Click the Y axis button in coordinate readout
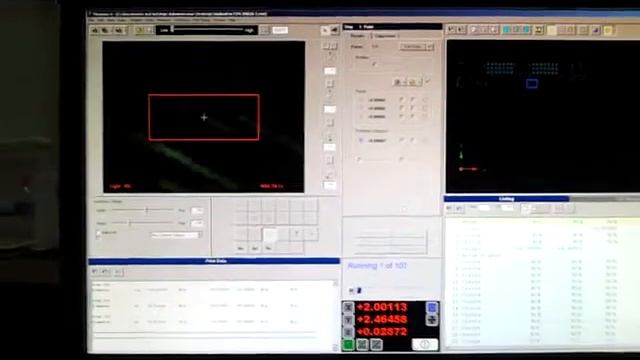The image size is (640, 360). tap(348, 320)
